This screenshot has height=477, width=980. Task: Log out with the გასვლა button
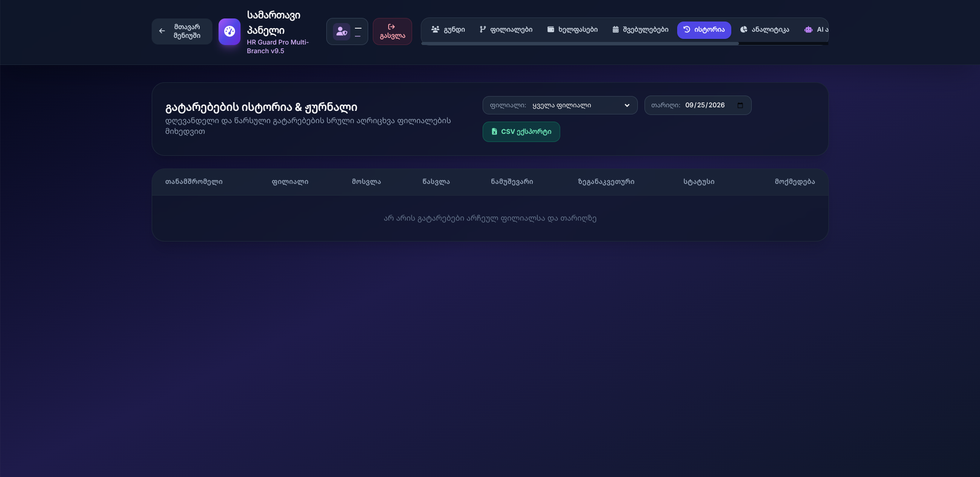click(x=393, y=31)
